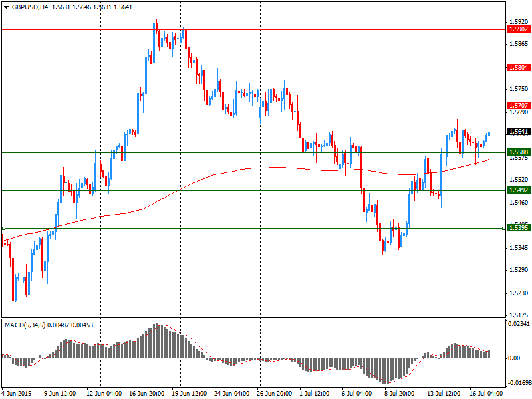
Task: Click the 9 Jun 12:00 time label
Action: point(61,393)
